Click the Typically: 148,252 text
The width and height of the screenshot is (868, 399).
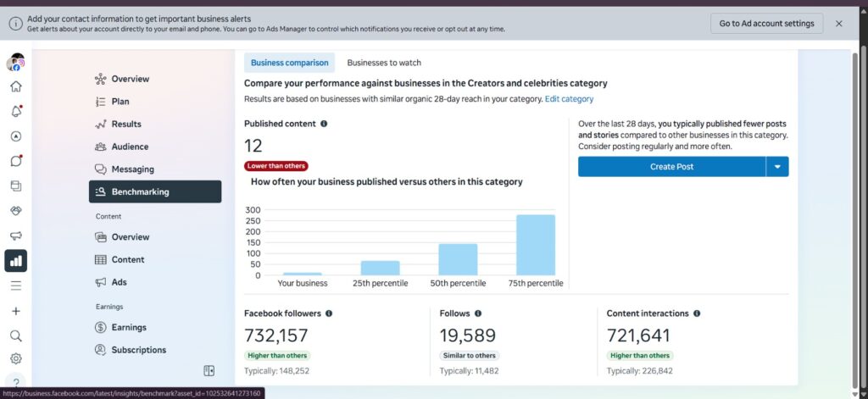point(277,371)
